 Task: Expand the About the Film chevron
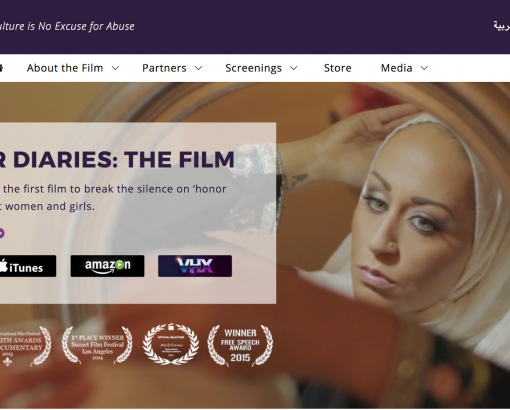click(115, 68)
